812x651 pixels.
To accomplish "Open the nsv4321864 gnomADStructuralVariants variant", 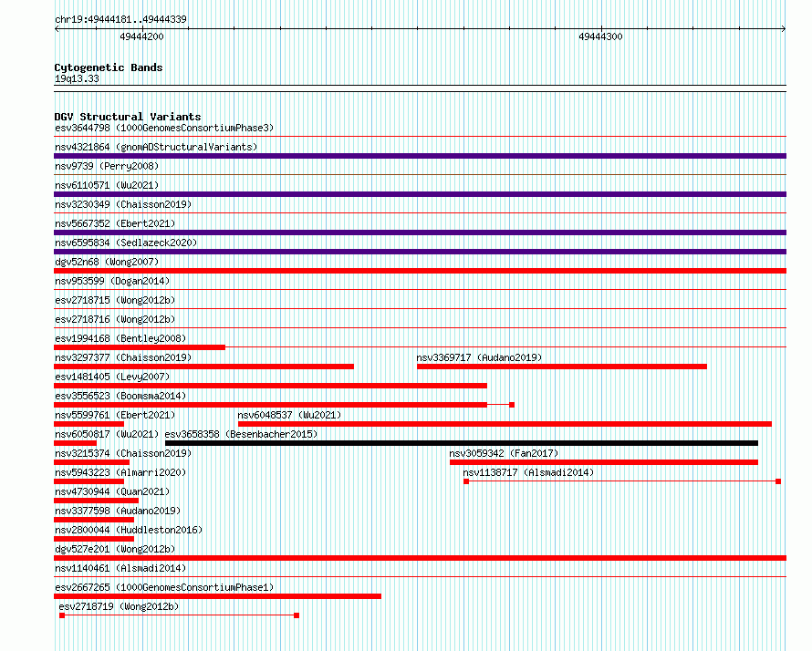I will coord(156,147).
